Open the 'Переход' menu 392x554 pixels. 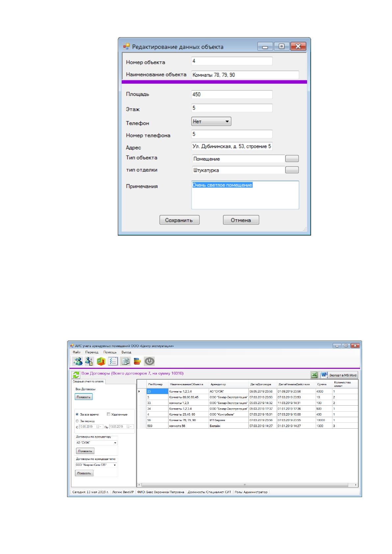(92, 352)
